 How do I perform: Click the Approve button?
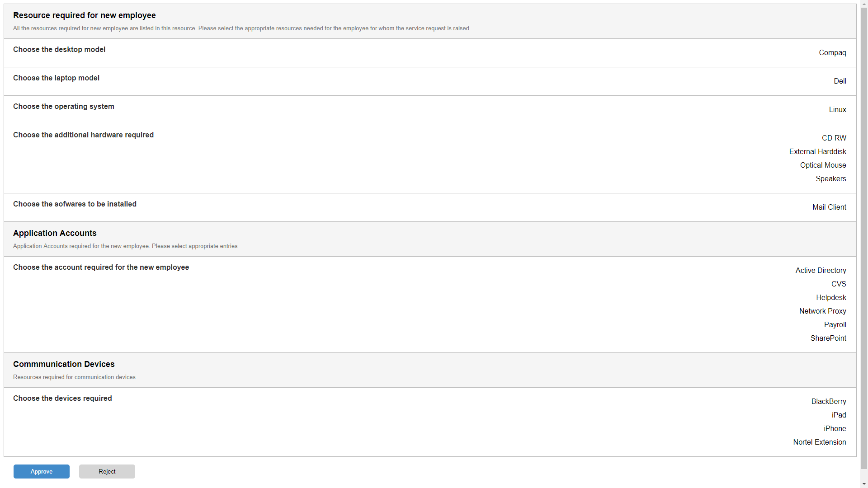click(42, 471)
